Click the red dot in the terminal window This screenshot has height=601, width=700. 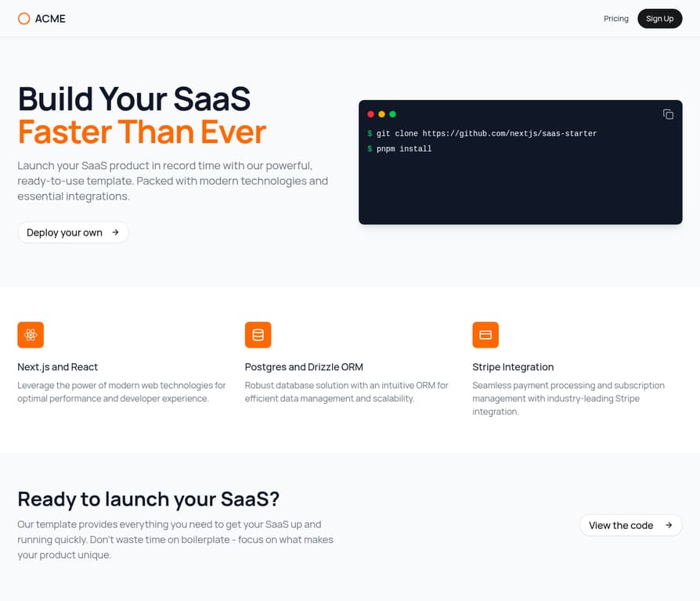(370, 114)
